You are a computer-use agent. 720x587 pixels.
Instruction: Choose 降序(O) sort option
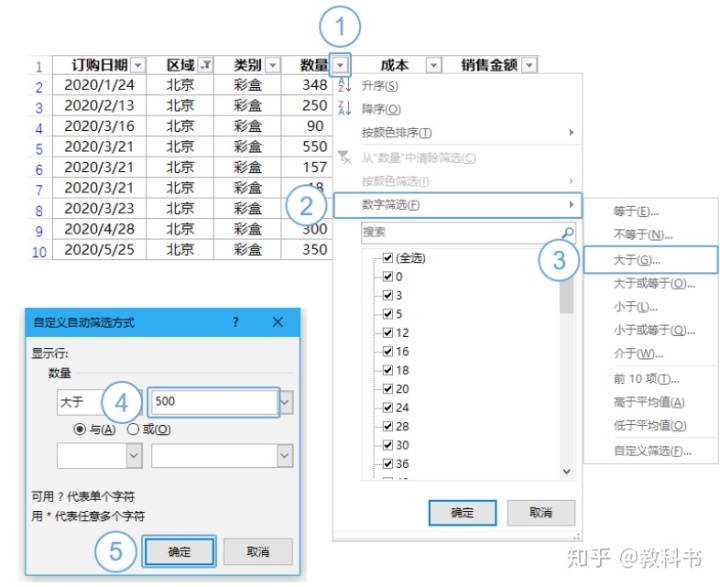459,109
